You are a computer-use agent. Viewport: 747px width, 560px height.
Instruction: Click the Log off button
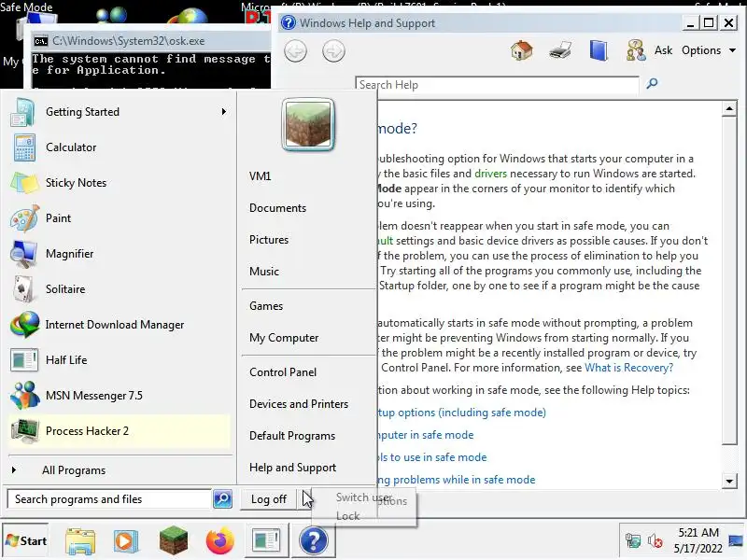[269, 499]
